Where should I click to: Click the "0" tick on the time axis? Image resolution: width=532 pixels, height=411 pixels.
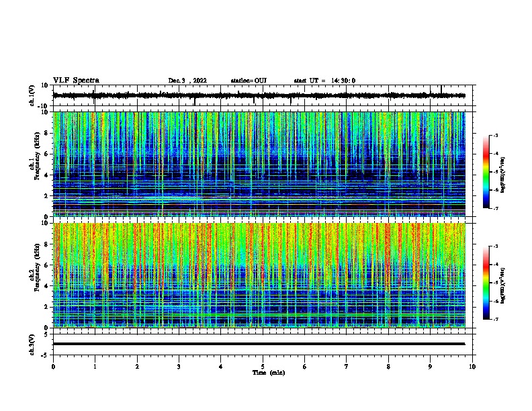[53, 367]
